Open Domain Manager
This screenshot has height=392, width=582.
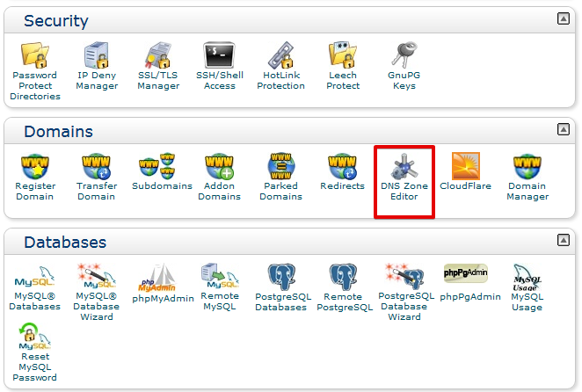click(527, 177)
